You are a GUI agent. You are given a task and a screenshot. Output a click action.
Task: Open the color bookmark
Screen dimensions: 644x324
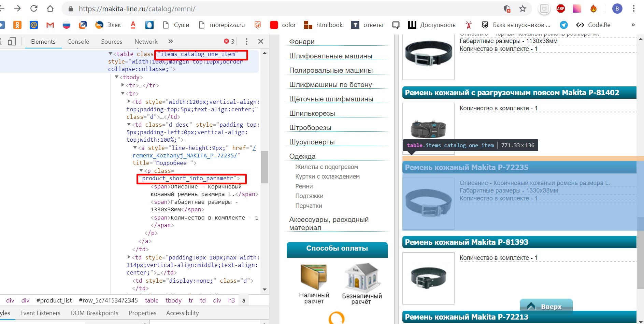(x=283, y=25)
